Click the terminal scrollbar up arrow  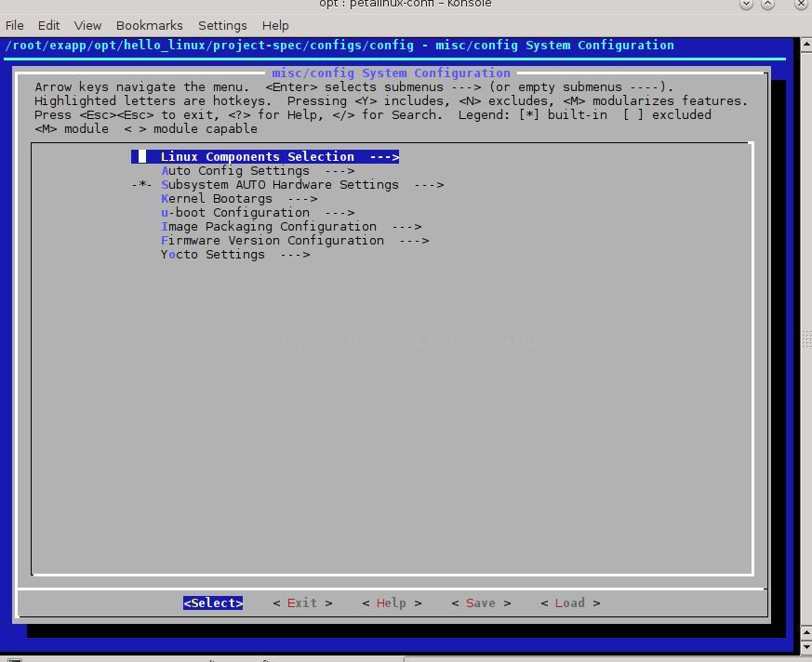coord(806,45)
